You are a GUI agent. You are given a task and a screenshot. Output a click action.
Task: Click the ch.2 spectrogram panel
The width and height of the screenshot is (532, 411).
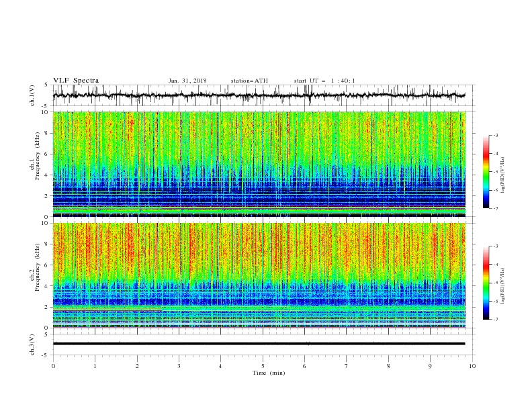[x=259, y=275]
